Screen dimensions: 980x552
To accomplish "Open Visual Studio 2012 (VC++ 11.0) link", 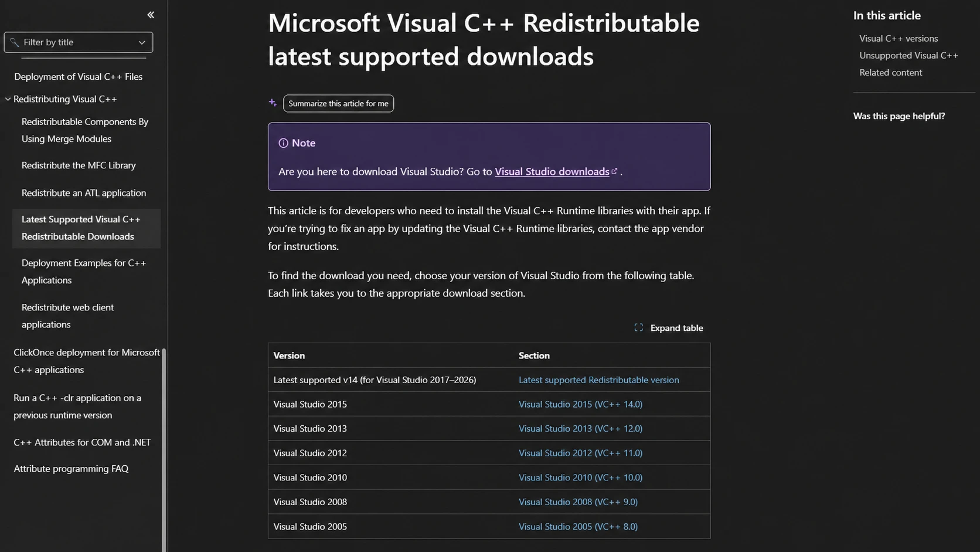I will pos(580,453).
